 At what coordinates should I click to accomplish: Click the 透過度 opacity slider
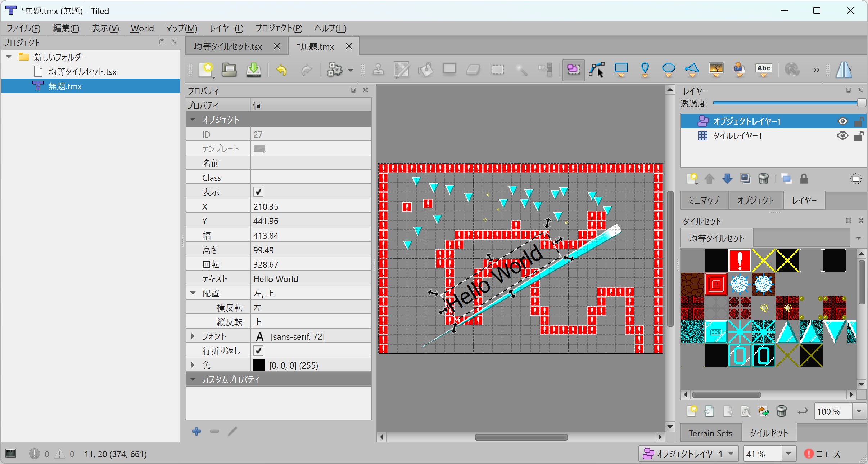click(789, 103)
